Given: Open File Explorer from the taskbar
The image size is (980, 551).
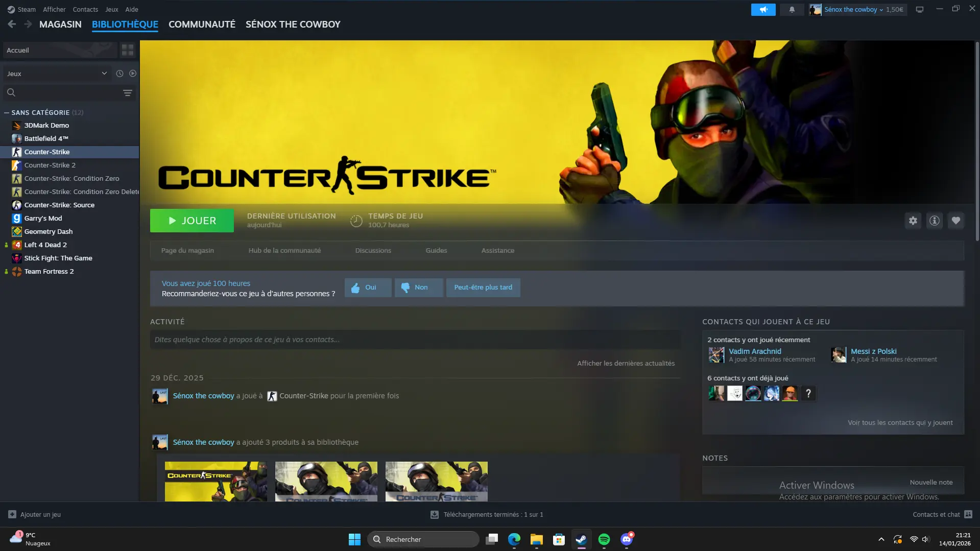Looking at the screenshot, I should pyautogui.click(x=536, y=539).
